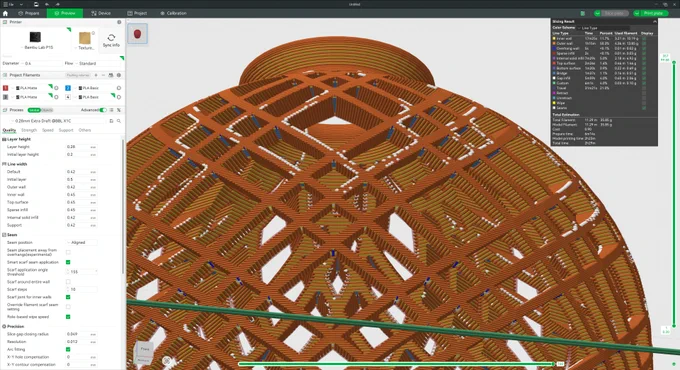This screenshot has width=680, height=370.
Task: Remove a filament with the minus icon
Action: 103,75
